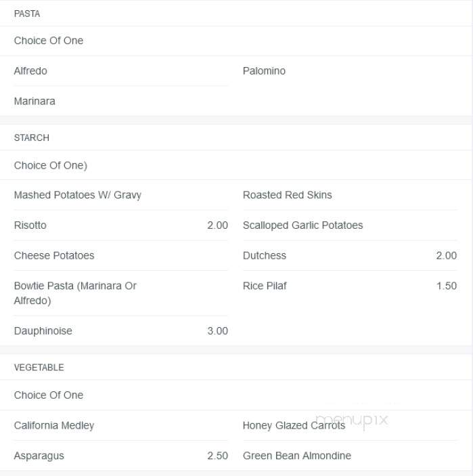
Task: Choose the Palomino pasta sauce
Action: pos(264,70)
